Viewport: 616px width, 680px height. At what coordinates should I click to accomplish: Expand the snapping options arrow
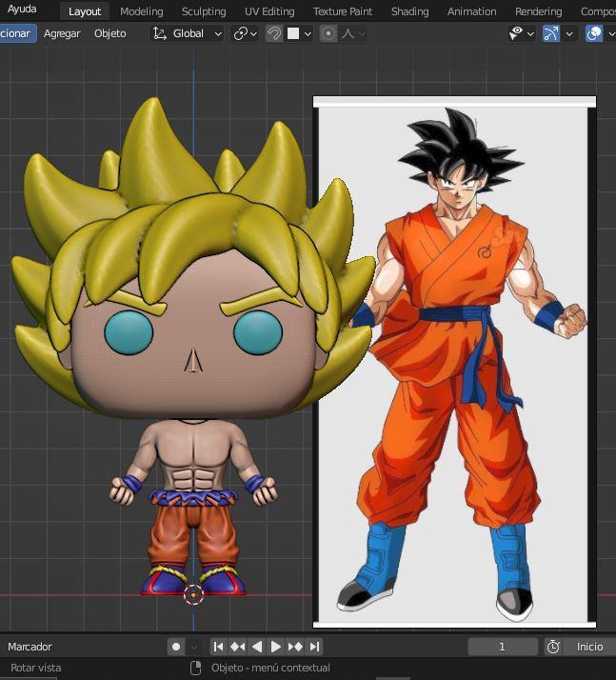308,33
